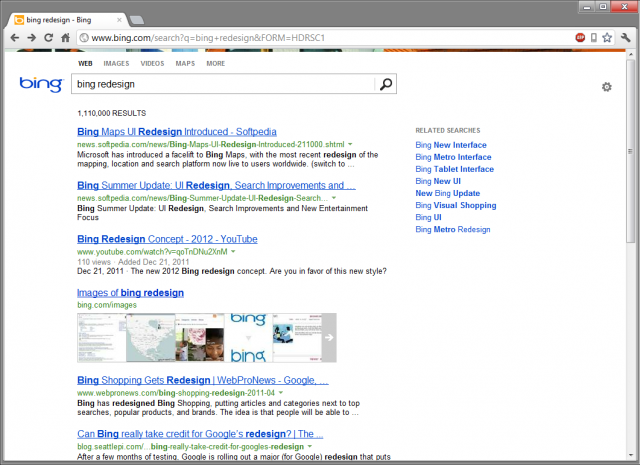The width and height of the screenshot is (640, 465).
Task: Click related search 'Bing Tablet Interface'
Action: point(455,169)
